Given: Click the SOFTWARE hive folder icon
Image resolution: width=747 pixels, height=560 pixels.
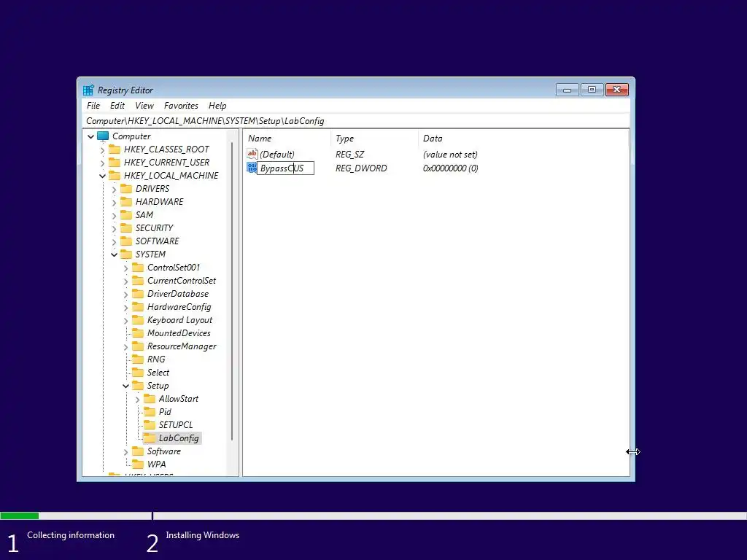Looking at the screenshot, I should pyautogui.click(x=126, y=241).
